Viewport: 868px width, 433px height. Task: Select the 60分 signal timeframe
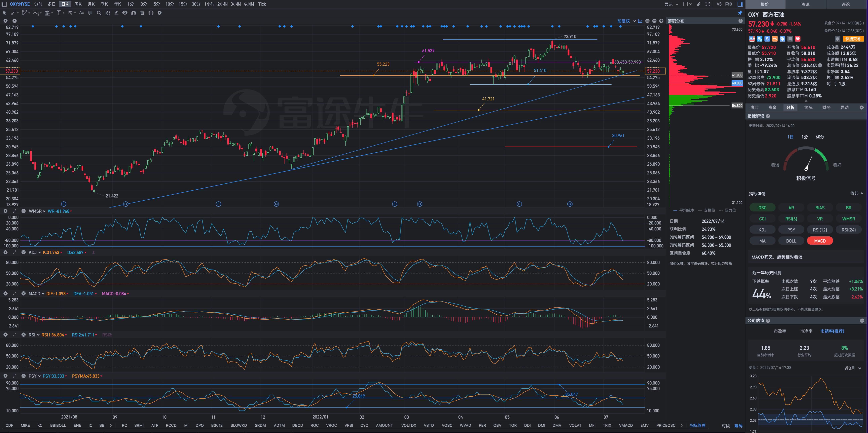pos(820,137)
